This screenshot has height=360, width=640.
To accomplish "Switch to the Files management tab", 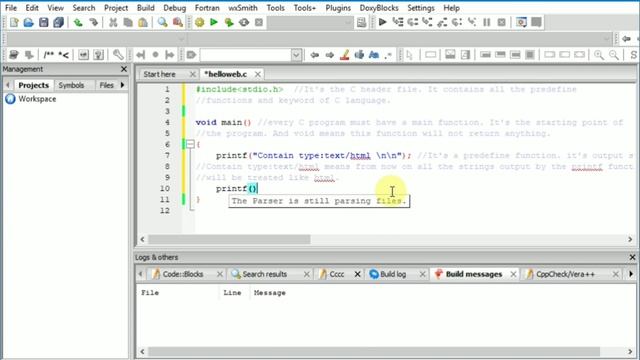I will point(106,85).
